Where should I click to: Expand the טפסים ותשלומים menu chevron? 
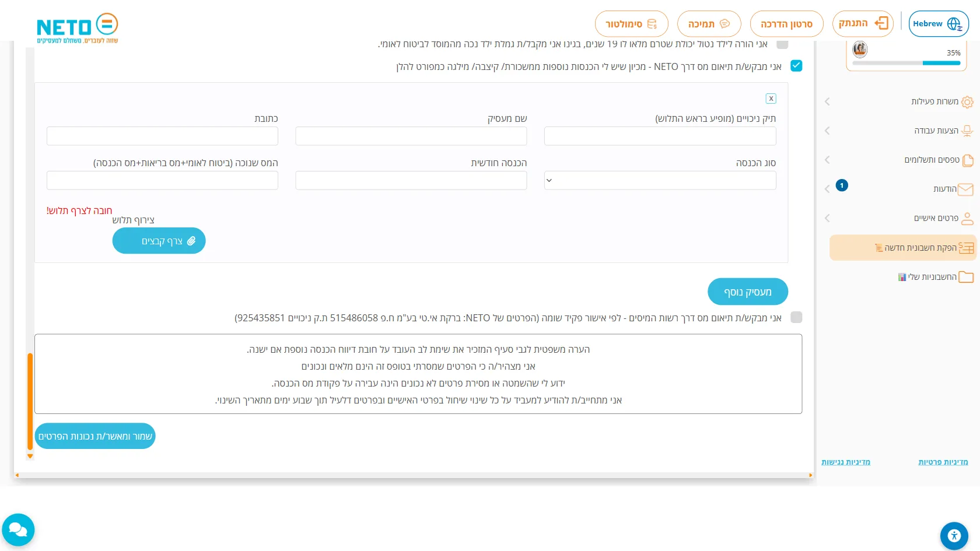click(x=827, y=160)
